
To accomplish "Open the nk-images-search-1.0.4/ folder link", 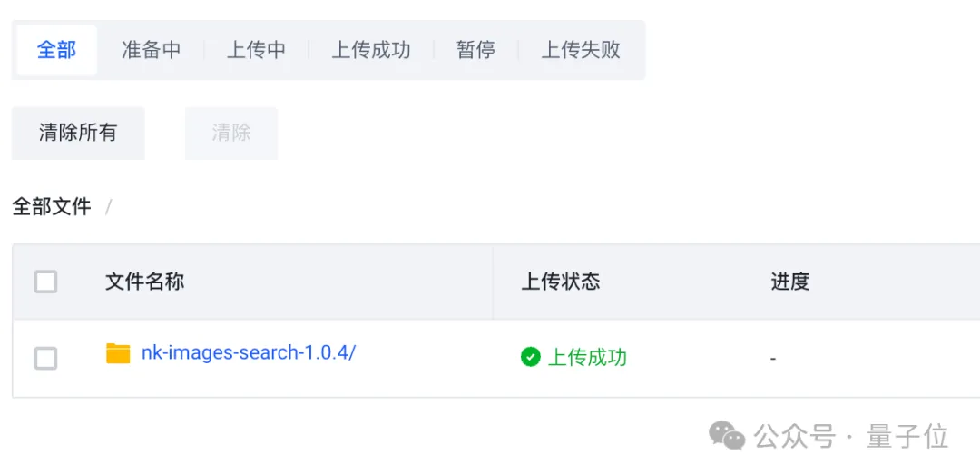I will click(x=248, y=353).
